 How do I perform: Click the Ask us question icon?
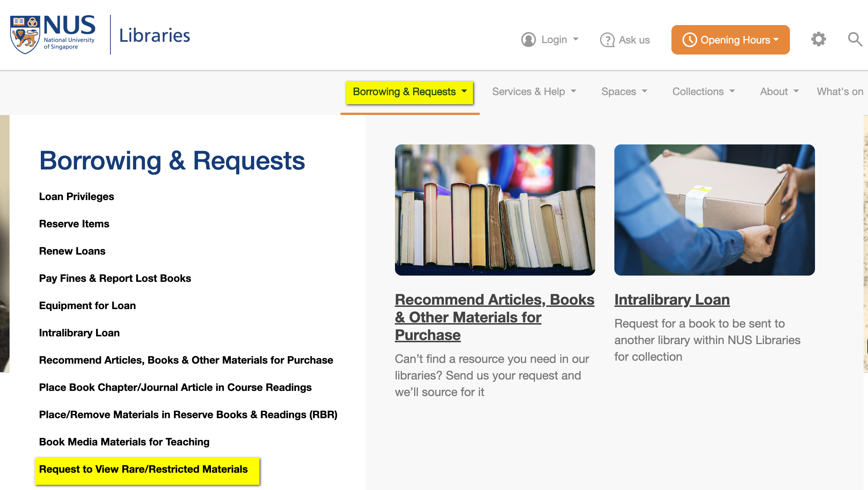click(607, 40)
